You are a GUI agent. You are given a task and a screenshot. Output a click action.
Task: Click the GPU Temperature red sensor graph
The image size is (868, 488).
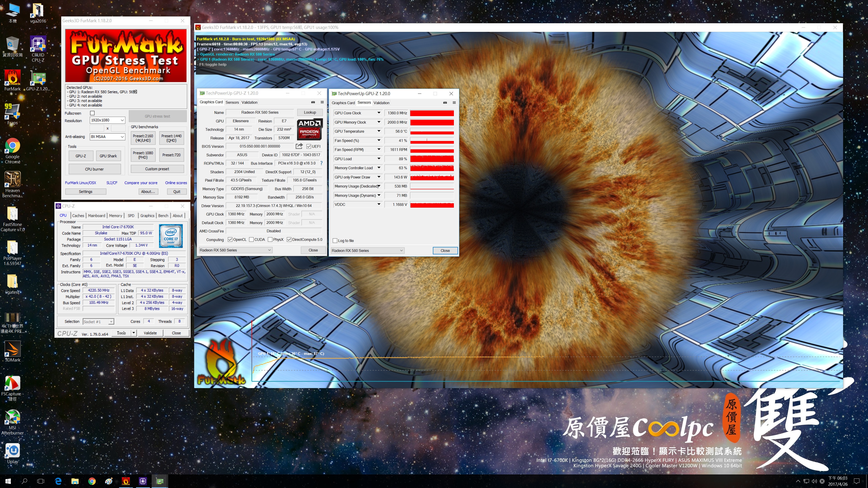click(432, 131)
